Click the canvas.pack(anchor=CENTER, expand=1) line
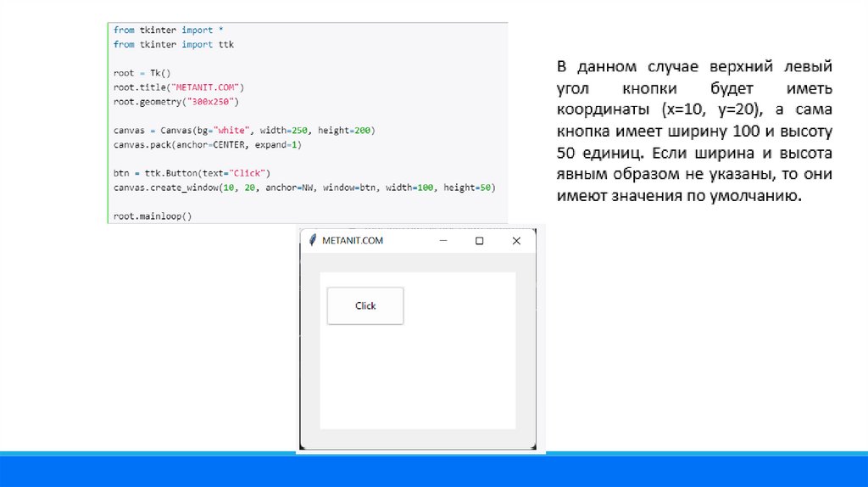Viewport: 868px width, 487px height. (x=208, y=145)
